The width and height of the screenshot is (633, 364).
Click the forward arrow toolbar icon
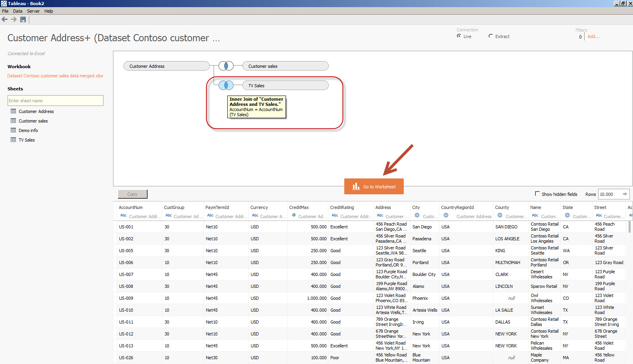[x=14, y=19]
